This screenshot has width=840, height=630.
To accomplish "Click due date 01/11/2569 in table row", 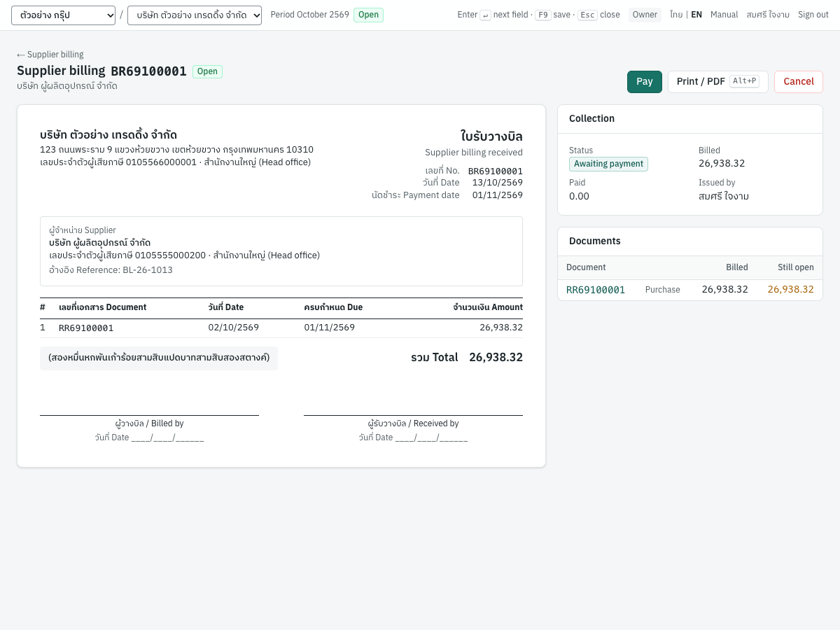I will click(x=330, y=327).
